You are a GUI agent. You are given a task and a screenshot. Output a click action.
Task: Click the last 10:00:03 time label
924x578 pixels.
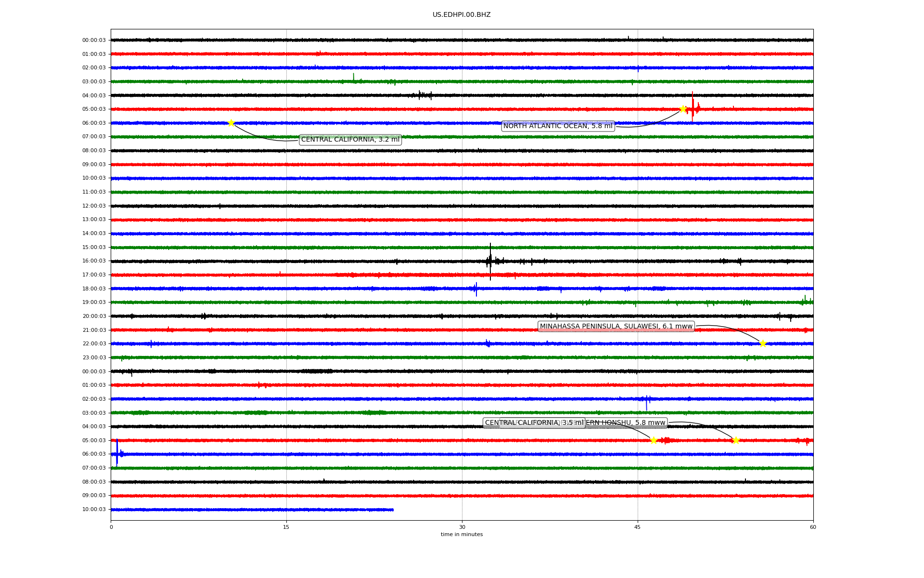[94, 510]
